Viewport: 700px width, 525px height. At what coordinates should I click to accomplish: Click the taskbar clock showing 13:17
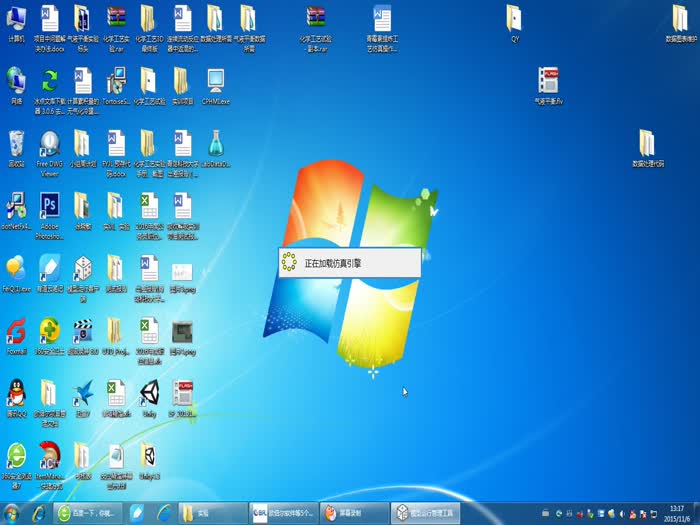pyautogui.click(x=676, y=513)
